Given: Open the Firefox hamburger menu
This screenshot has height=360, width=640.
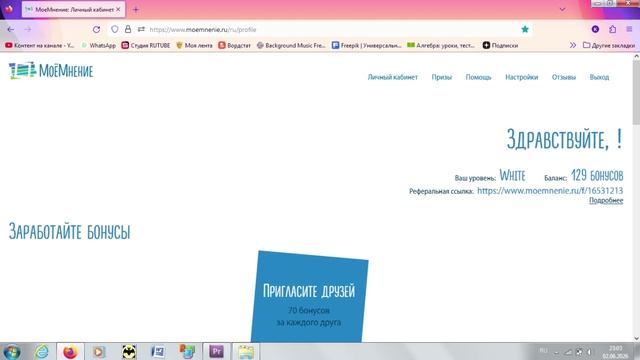Looking at the screenshot, I should pos(629,29).
